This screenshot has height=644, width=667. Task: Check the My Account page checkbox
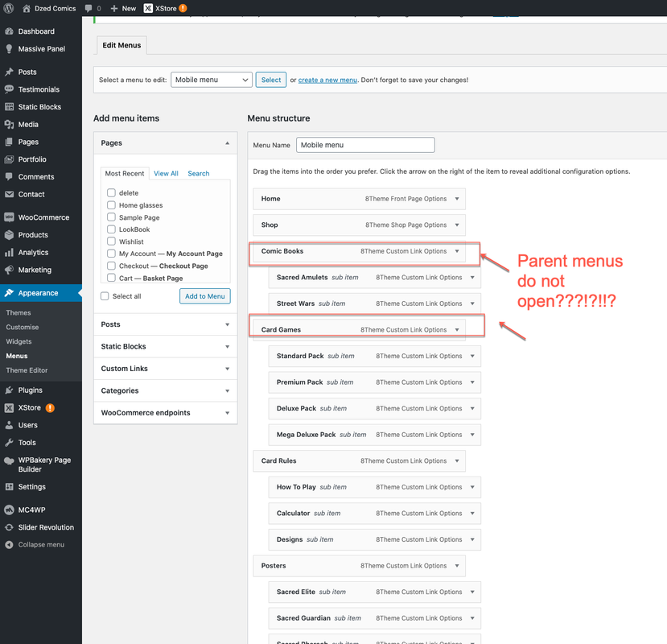pyautogui.click(x=112, y=254)
